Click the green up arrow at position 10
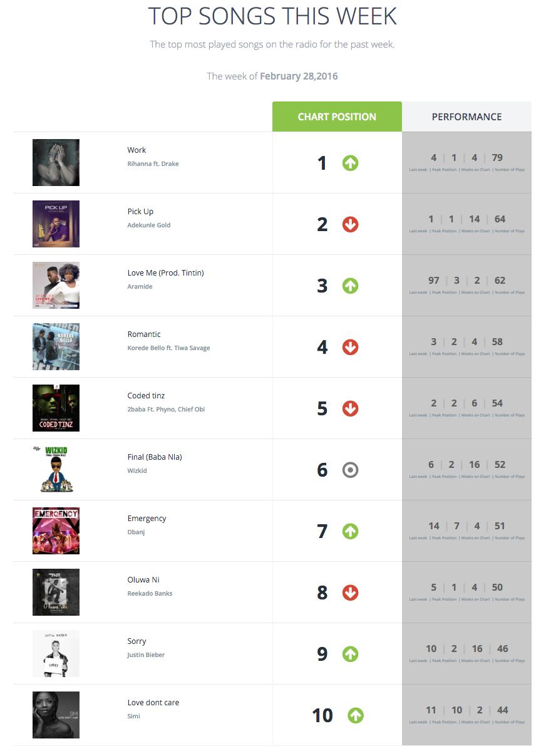This screenshot has width=541, height=756. pos(355,716)
